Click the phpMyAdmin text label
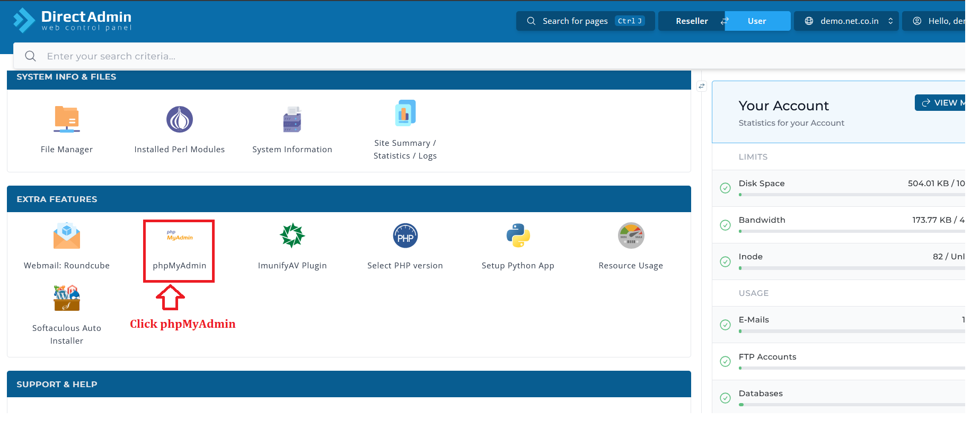 180,266
